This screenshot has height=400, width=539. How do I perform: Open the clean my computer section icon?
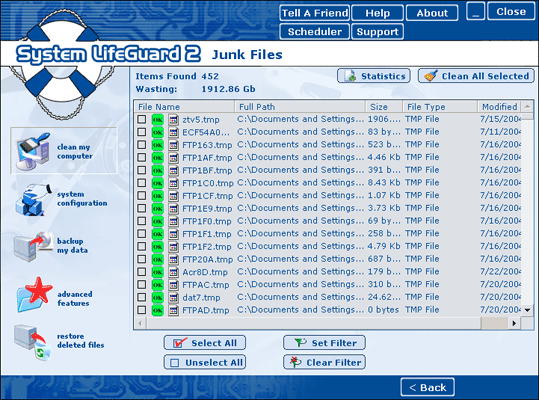(33, 151)
